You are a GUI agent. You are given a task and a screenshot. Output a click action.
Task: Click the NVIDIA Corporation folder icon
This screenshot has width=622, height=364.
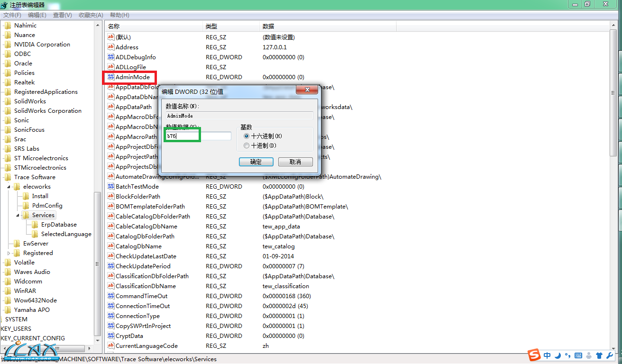tap(8, 44)
